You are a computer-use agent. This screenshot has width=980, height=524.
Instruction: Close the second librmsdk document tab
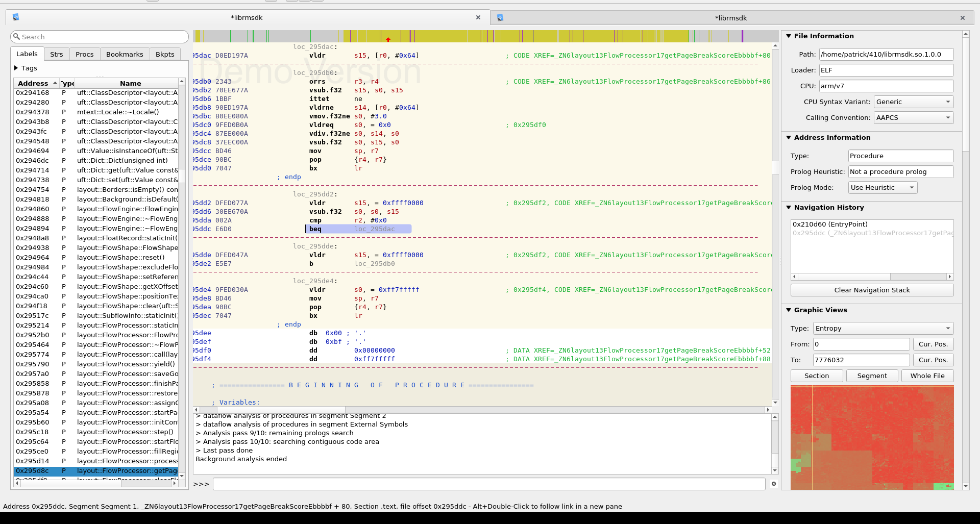963,18
